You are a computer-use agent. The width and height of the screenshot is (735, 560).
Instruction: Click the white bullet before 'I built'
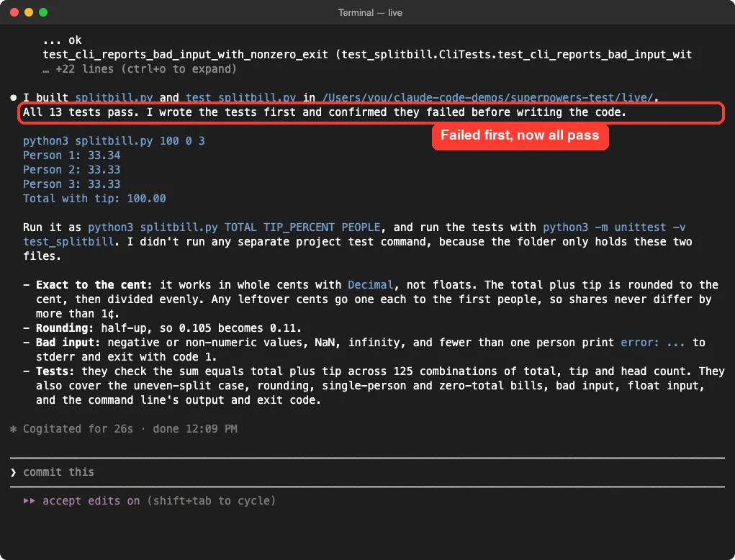[13, 97]
